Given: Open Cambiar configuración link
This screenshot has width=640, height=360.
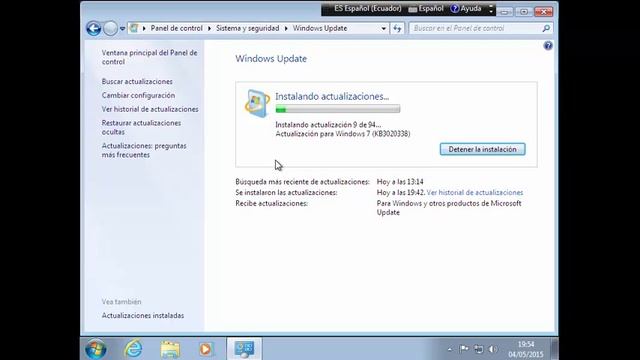Looking at the screenshot, I should pos(138,95).
